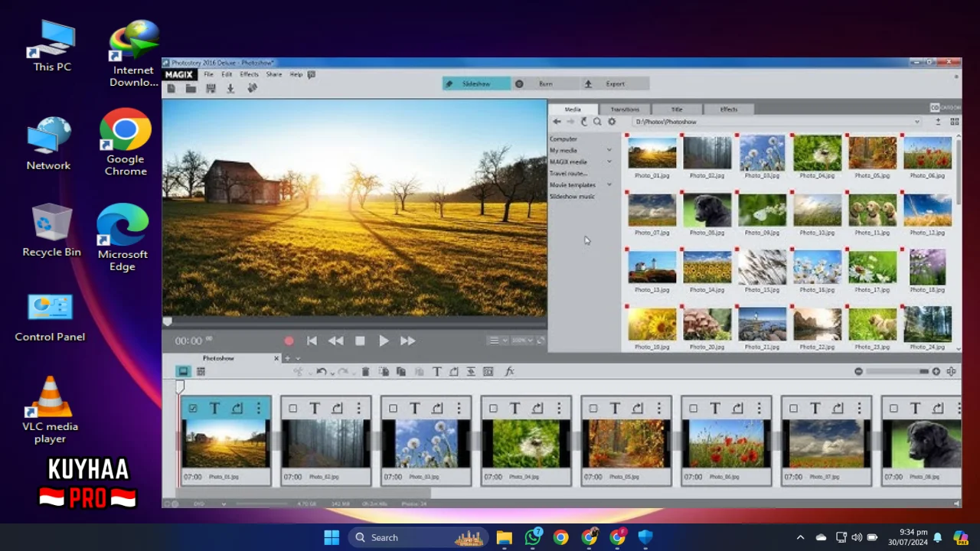The height and width of the screenshot is (551, 980).
Task: Open File Explorer from the taskbar
Action: point(504,537)
